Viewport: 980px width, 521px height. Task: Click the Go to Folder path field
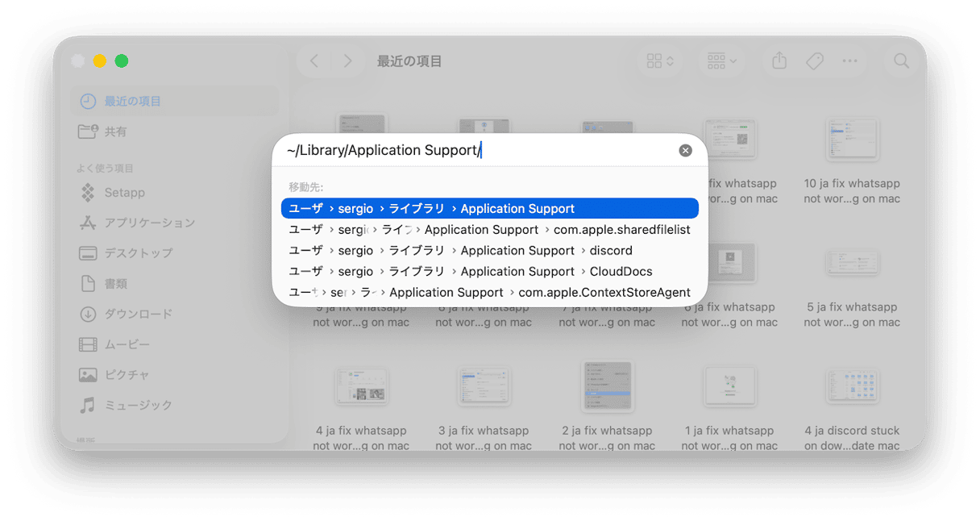[475, 151]
